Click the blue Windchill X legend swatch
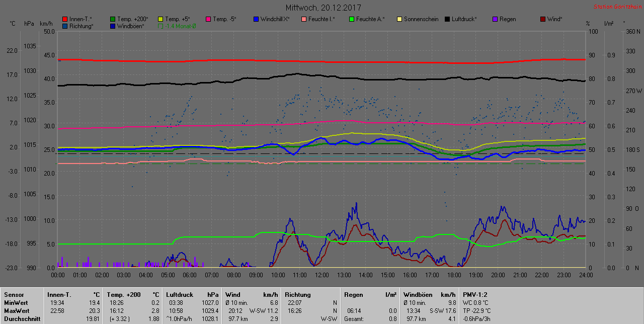Screen dimensions: 644x324 click(256, 19)
